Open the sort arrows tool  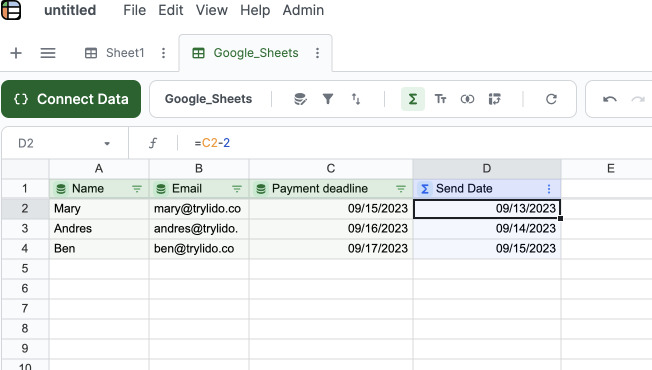point(356,99)
